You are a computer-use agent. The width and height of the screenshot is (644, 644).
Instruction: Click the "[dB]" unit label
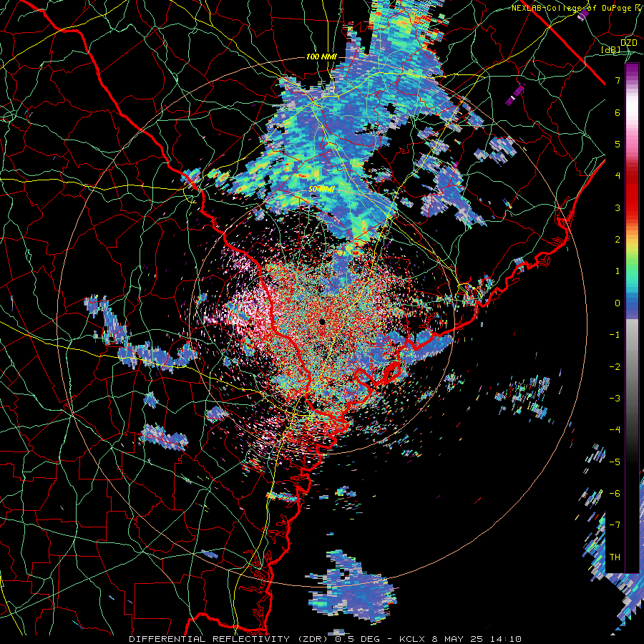pyautogui.click(x=611, y=50)
